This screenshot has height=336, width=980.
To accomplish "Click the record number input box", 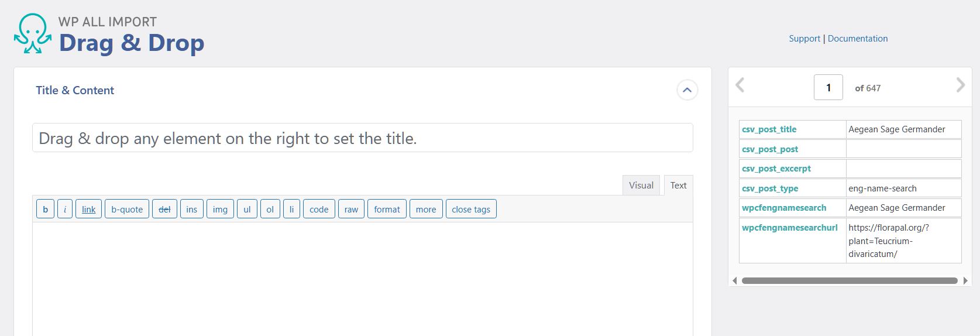I will [828, 87].
